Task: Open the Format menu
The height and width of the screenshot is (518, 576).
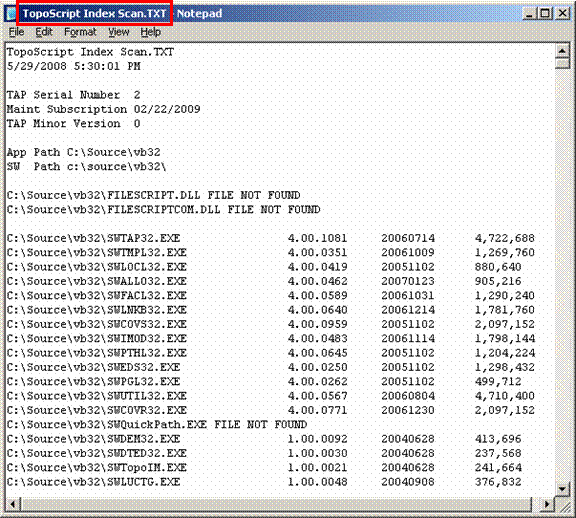Action: tap(80, 32)
